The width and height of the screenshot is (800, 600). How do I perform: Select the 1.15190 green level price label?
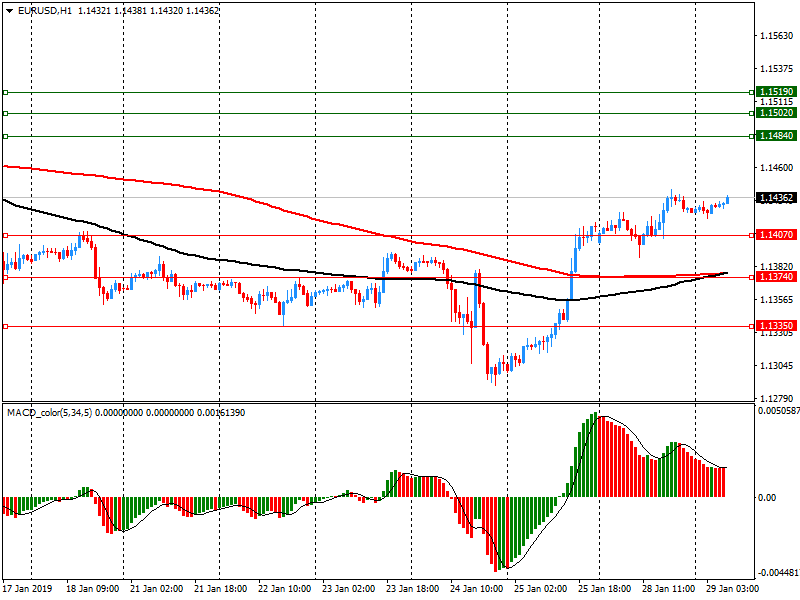[777, 92]
